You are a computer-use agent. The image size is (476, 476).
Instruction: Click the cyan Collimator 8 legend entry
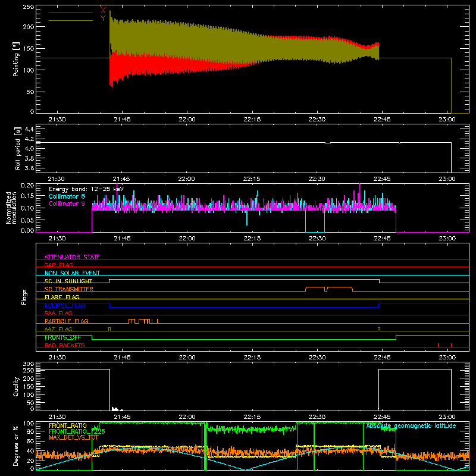click(x=67, y=196)
